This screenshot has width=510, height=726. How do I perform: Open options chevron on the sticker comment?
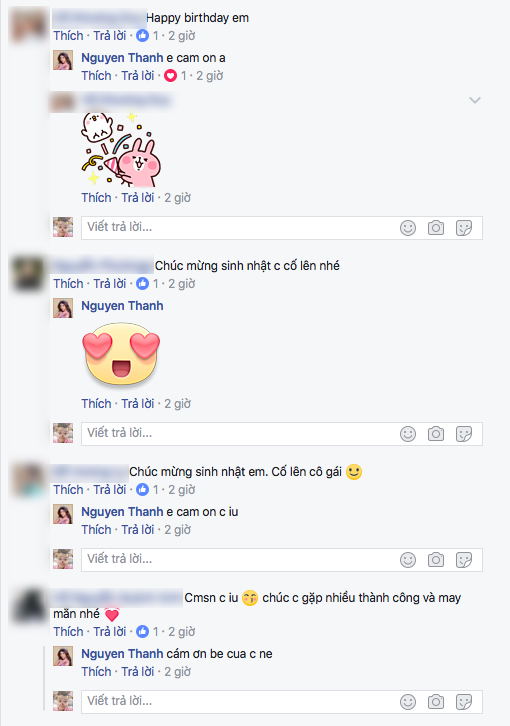pyautogui.click(x=475, y=100)
